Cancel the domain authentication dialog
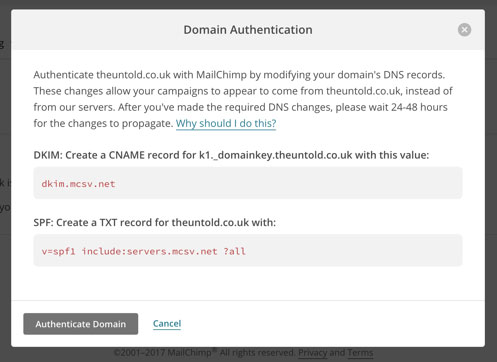Viewport: 497px width, 362px height. (x=167, y=323)
